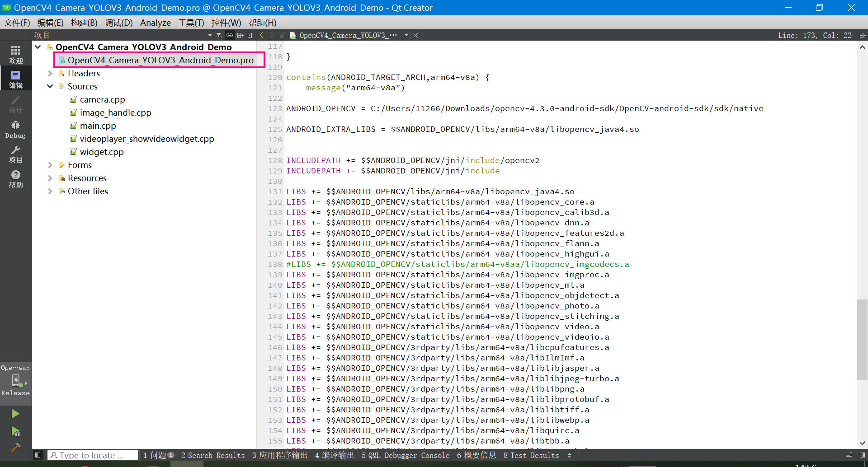
Task: Toggle the right sidebar visibility button
Action: (x=862, y=455)
